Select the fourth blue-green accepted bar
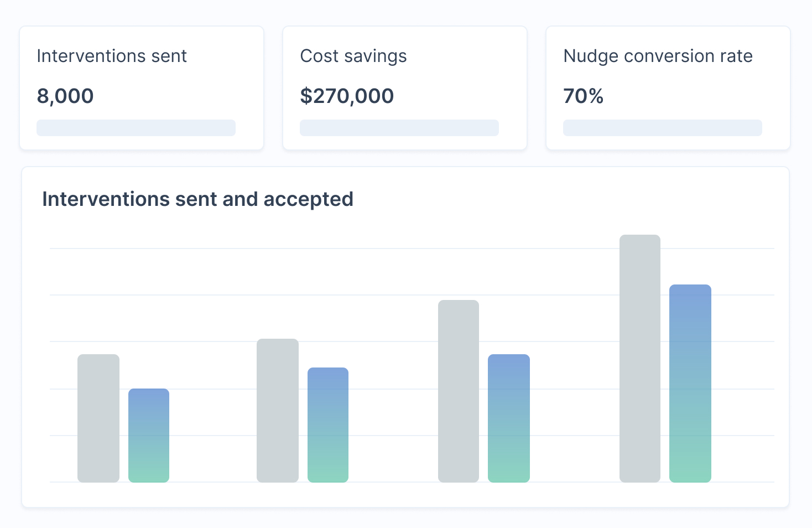 pos(690,383)
